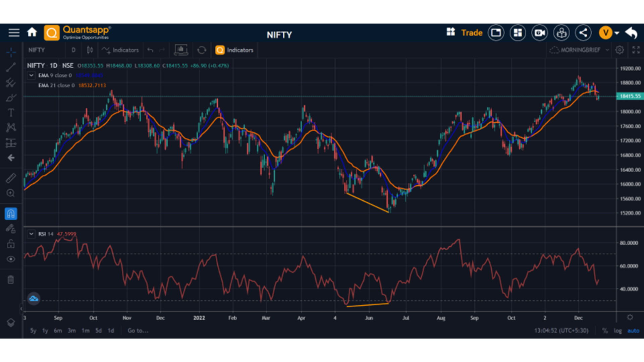
Task: Click the zoom in magnifier tool
Action: point(11,193)
